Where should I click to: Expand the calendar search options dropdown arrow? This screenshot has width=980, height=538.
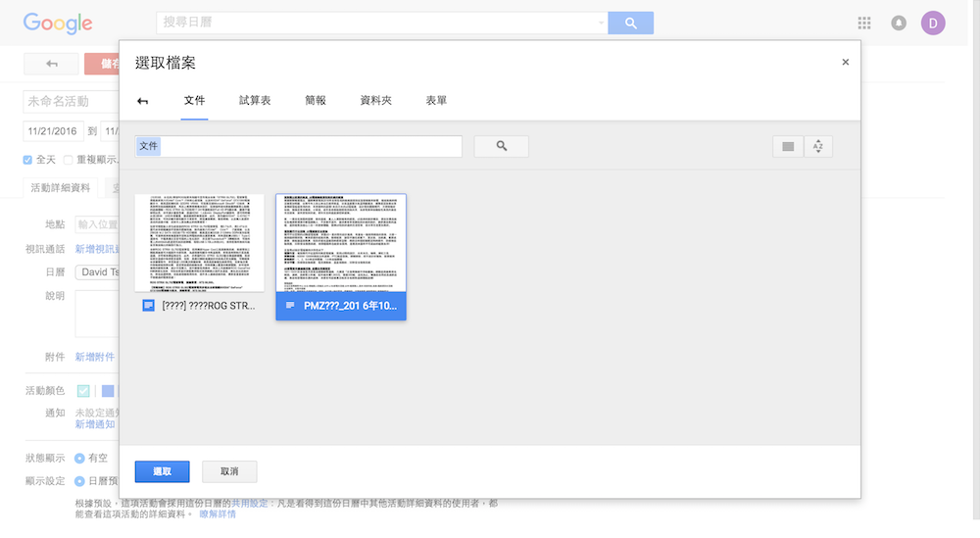point(601,24)
